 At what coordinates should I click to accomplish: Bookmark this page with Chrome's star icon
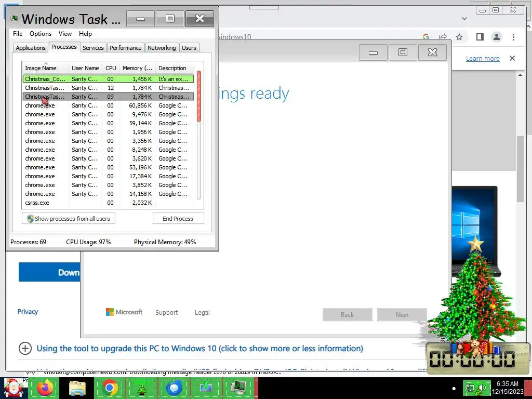(459, 37)
